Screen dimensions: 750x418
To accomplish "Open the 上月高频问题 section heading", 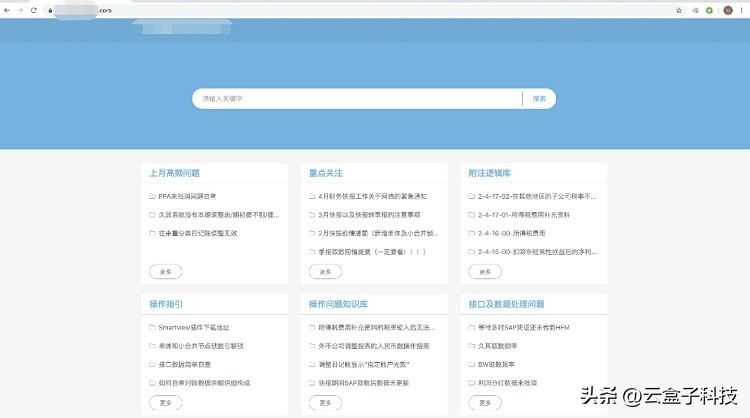I will point(174,173).
